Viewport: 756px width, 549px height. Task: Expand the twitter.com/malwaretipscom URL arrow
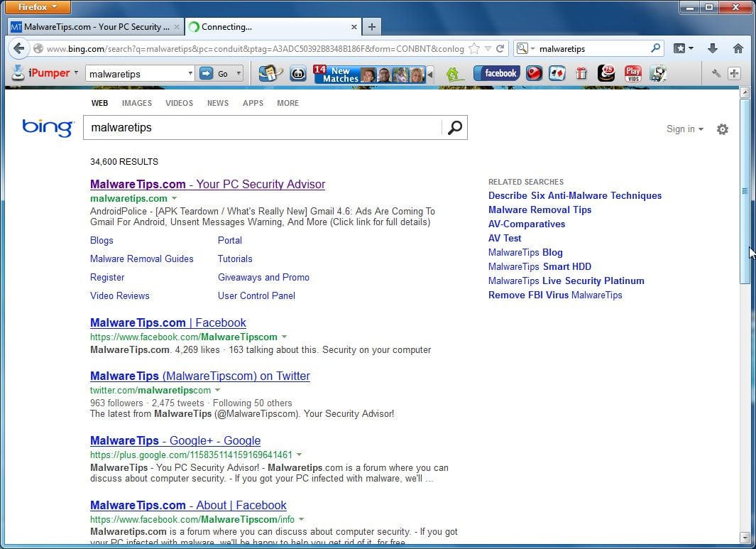pyautogui.click(x=217, y=390)
